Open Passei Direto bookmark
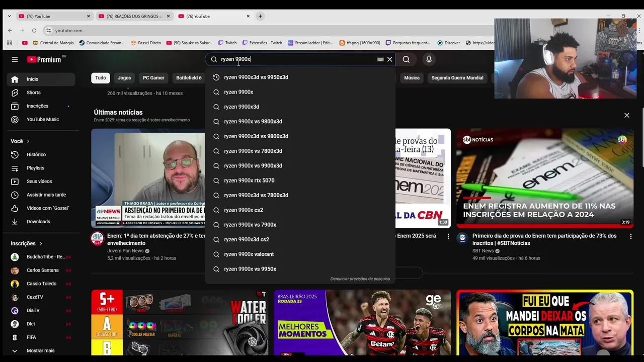This screenshot has width=644, height=362. tap(146, 43)
